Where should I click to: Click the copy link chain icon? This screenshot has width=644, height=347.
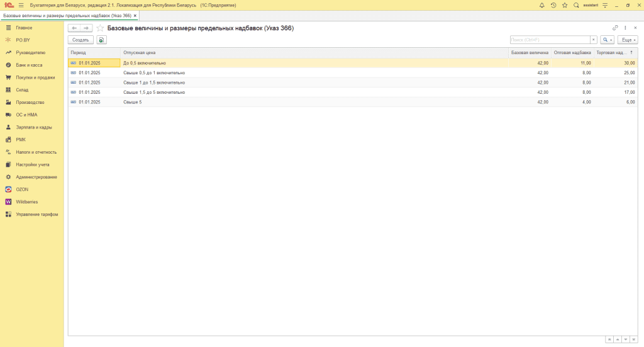615,28
